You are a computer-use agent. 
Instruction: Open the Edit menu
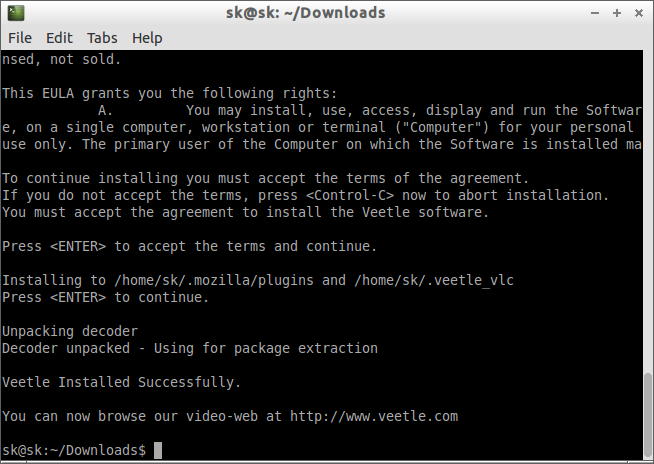point(59,38)
